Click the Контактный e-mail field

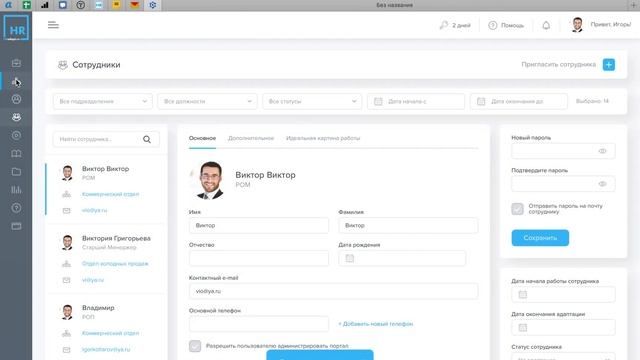pos(333,291)
